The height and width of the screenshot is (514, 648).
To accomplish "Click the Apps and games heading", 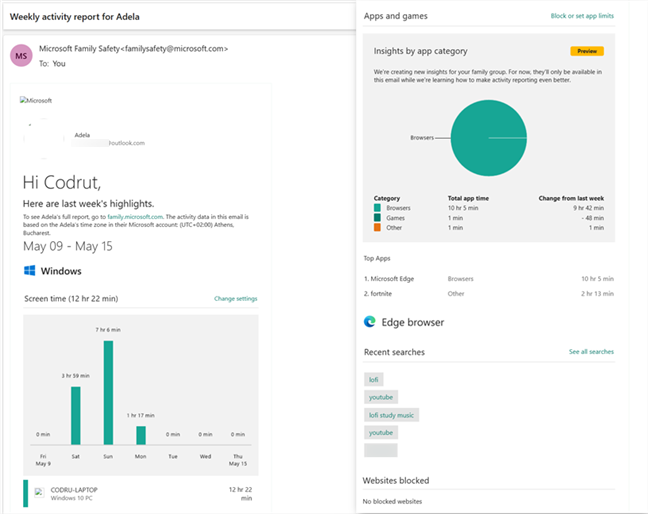I will (x=395, y=16).
